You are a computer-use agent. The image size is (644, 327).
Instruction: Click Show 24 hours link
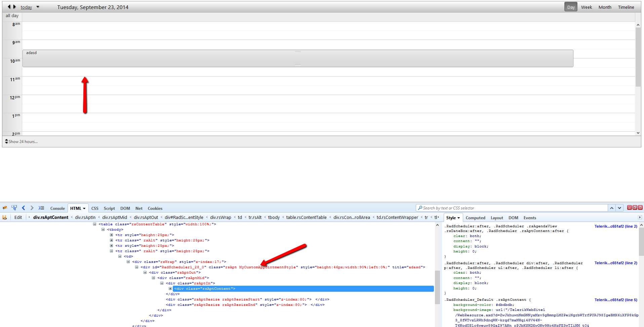point(23,142)
